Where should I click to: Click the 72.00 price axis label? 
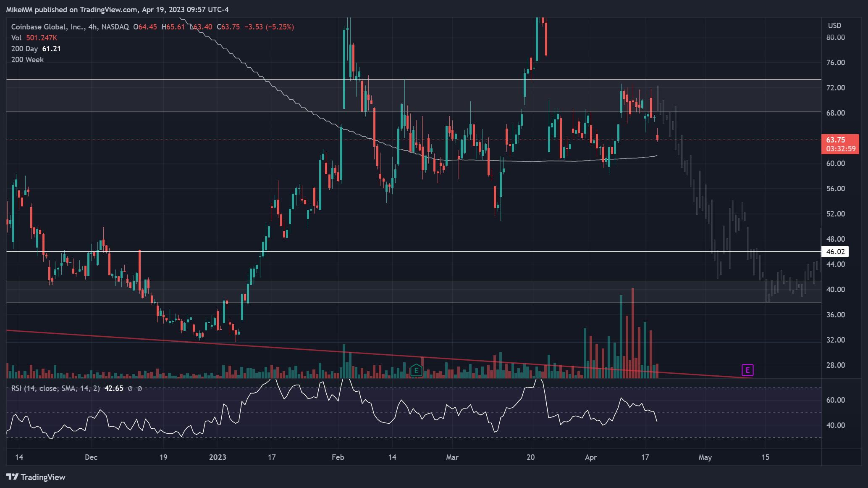(835, 88)
